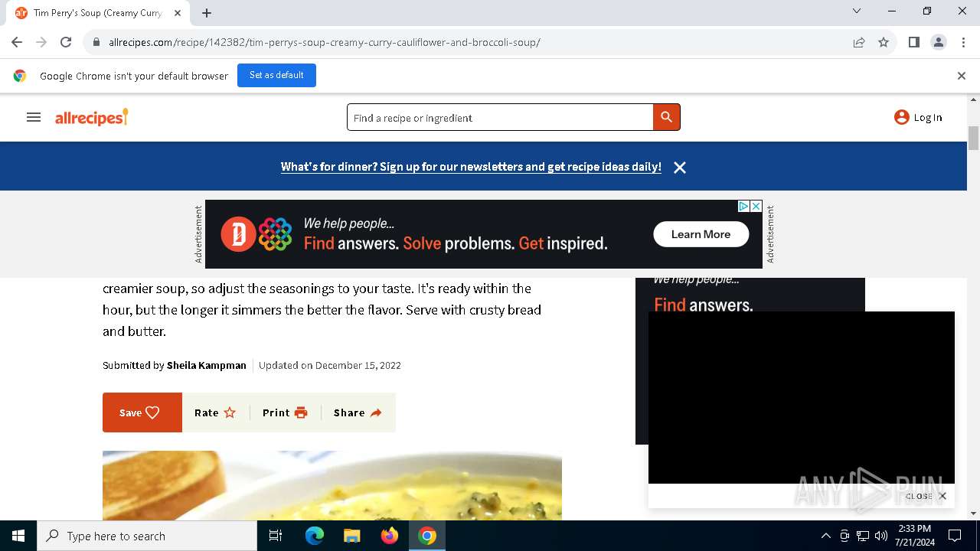Rate the recipe with the star icon
Image resolution: width=980 pixels, height=551 pixels.
tap(215, 412)
